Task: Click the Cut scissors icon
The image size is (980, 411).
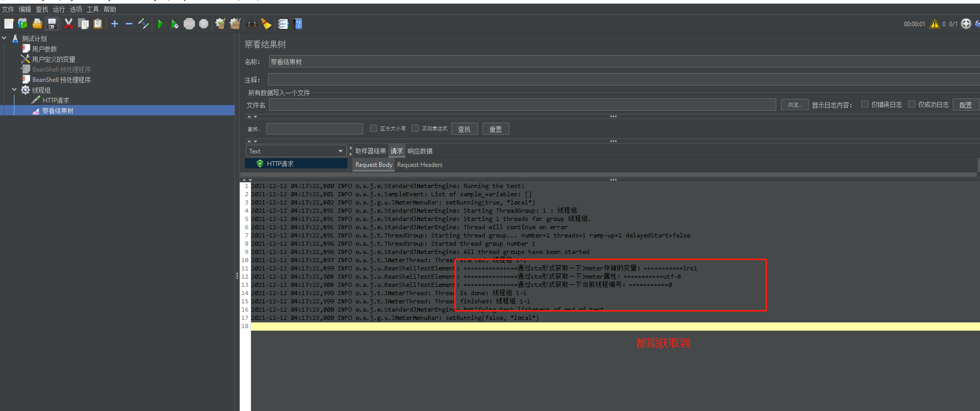Action: point(68,24)
